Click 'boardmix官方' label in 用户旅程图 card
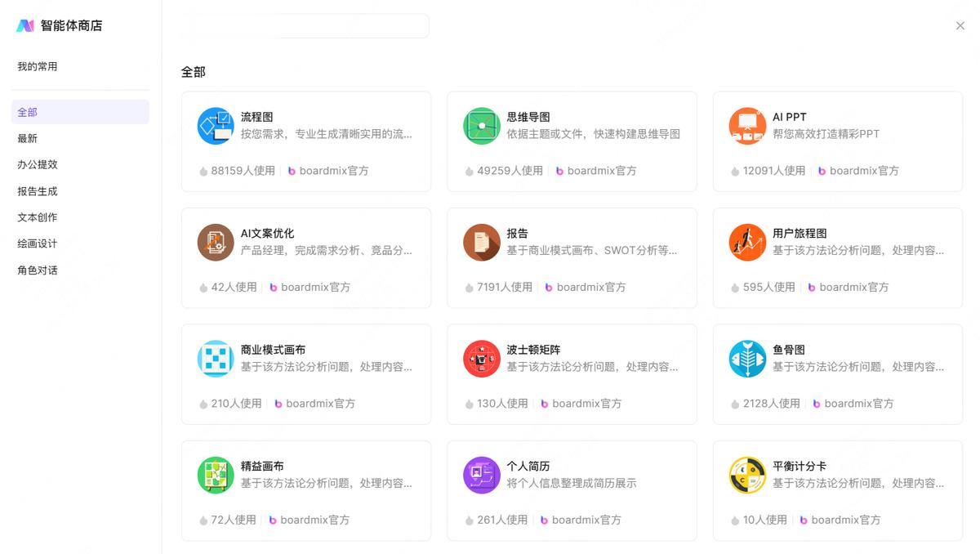 [854, 288]
